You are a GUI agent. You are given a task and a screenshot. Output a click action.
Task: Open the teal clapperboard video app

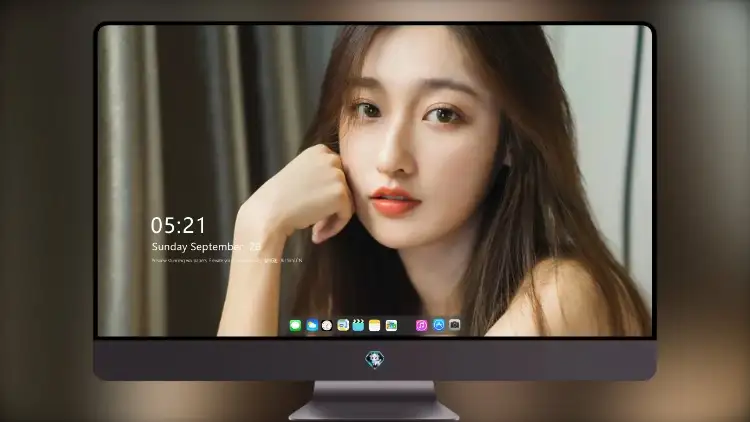358,325
